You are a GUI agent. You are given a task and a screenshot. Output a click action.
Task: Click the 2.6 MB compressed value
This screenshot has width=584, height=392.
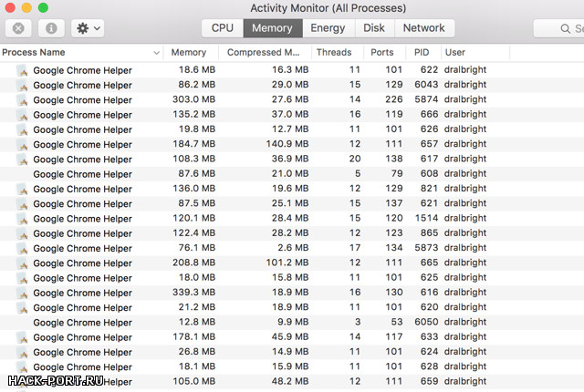[x=293, y=248]
